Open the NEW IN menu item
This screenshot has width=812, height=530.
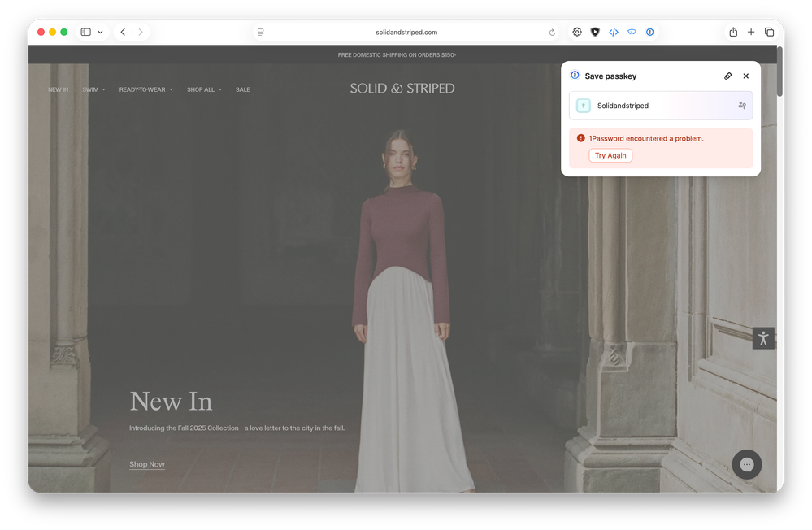[58, 89]
